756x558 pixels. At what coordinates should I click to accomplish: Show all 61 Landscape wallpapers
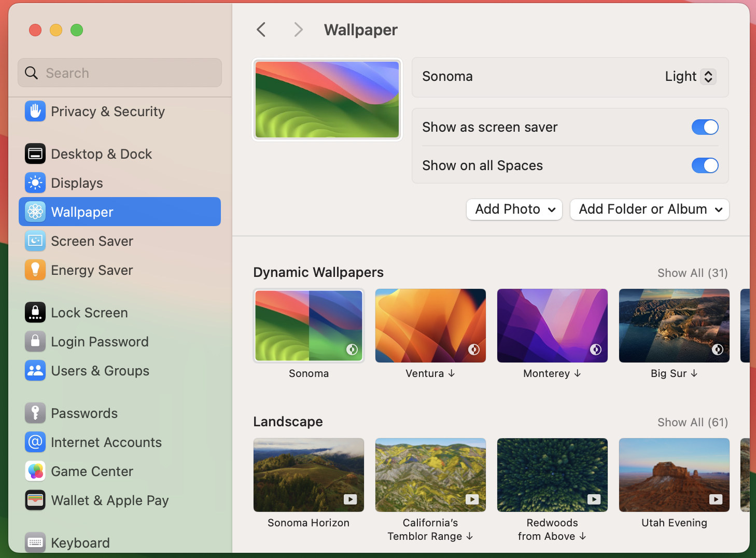(x=693, y=422)
